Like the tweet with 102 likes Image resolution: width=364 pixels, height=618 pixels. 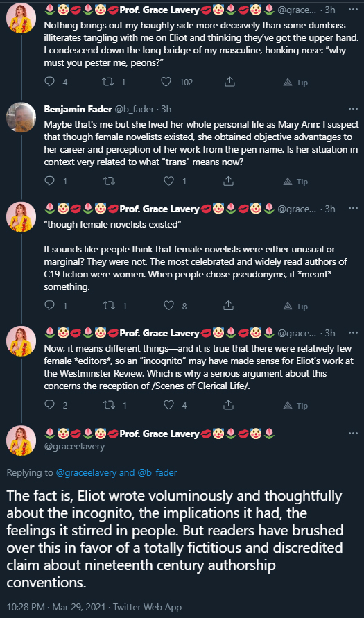pos(166,82)
